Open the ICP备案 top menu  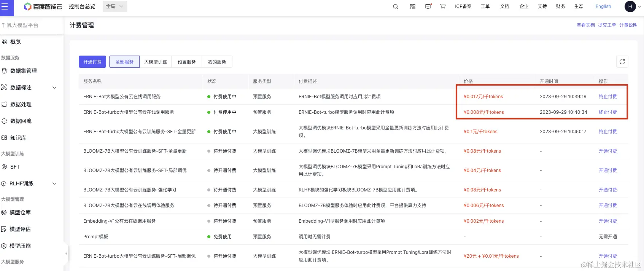click(463, 6)
